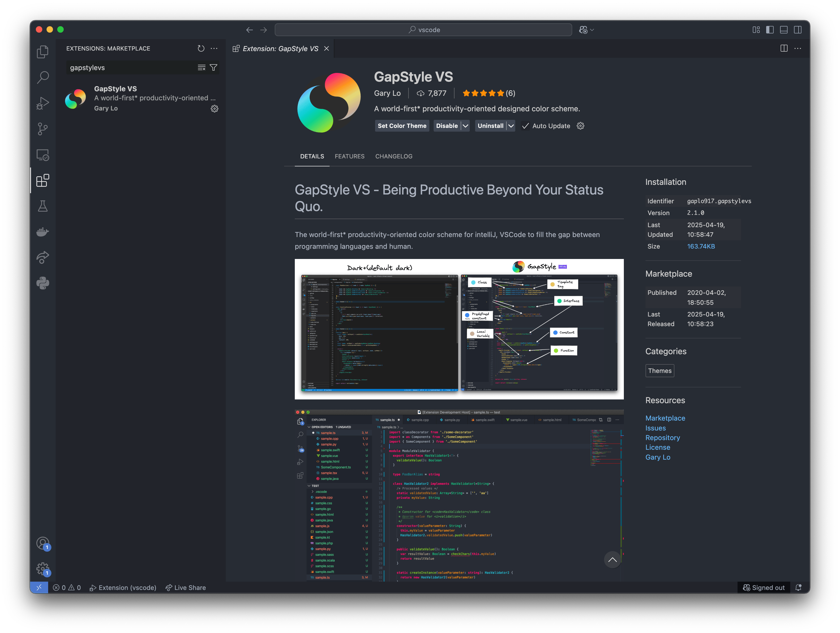Image resolution: width=840 pixels, height=633 pixels.
Task: Open the Live Share activity bar view
Action: pos(43,257)
